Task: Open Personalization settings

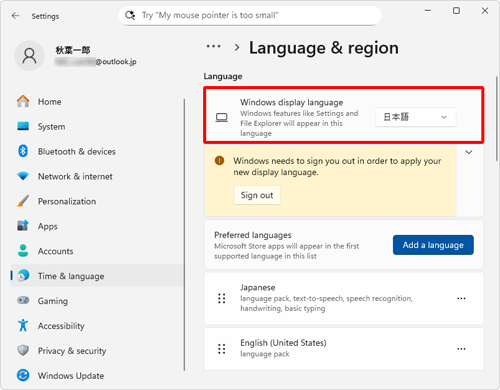Action: 97,201
